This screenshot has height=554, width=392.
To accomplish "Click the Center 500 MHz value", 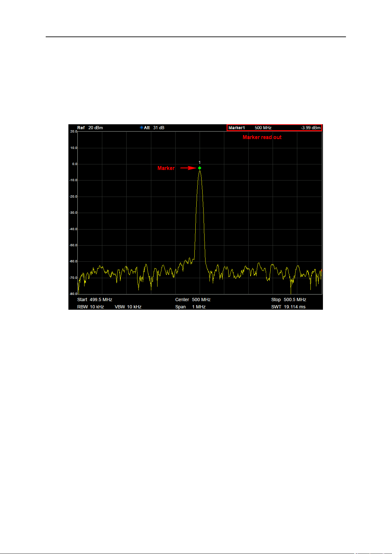I will tap(193, 300).
